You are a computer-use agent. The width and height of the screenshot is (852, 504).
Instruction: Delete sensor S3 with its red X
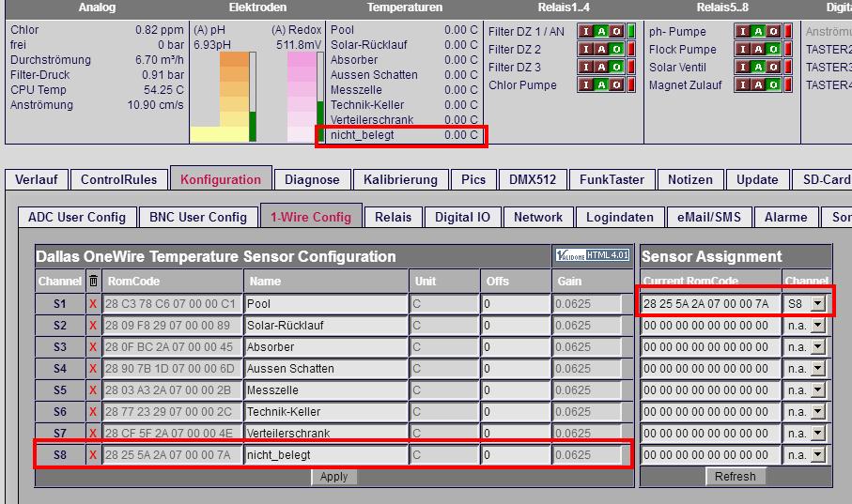tap(93, 347)
